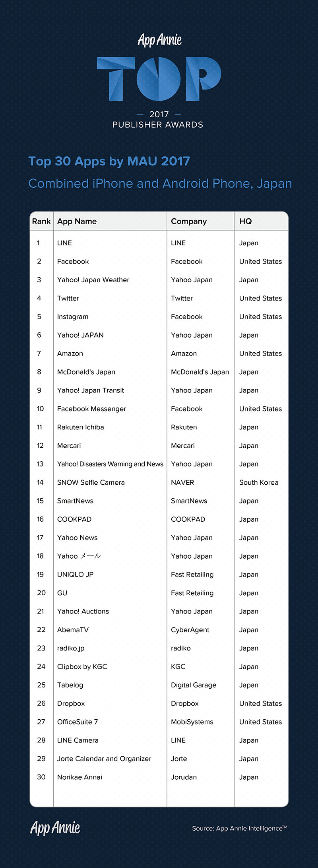Click South Korea in the HQ column
The width and height of the screenshot is (318, 868).
click(259, 482)
